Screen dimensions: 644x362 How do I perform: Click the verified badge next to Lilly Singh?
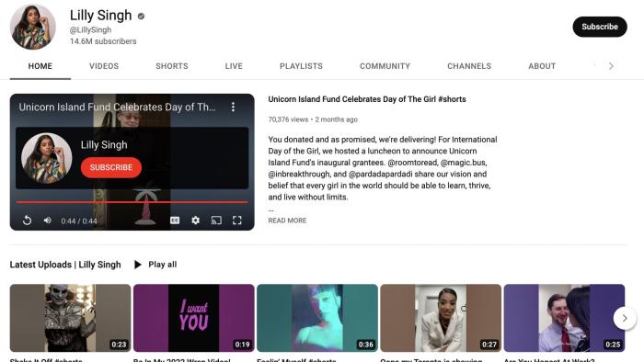point(141,16)
